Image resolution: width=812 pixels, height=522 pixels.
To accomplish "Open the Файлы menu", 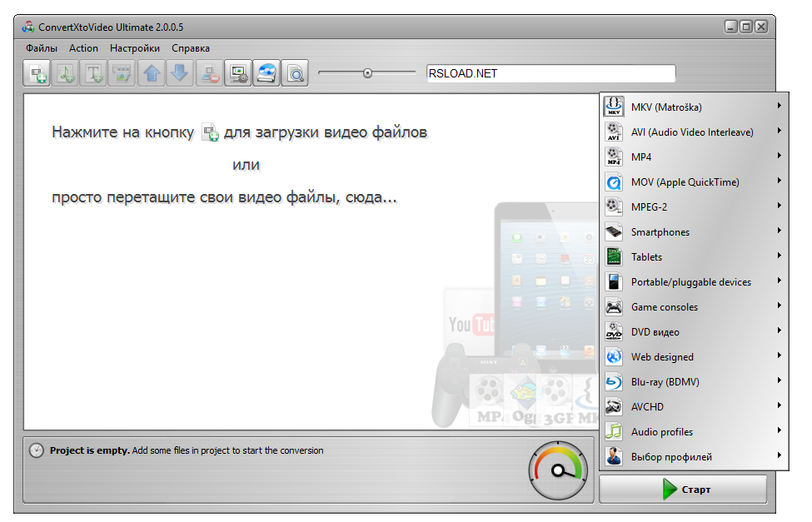I will click(42, 48).
